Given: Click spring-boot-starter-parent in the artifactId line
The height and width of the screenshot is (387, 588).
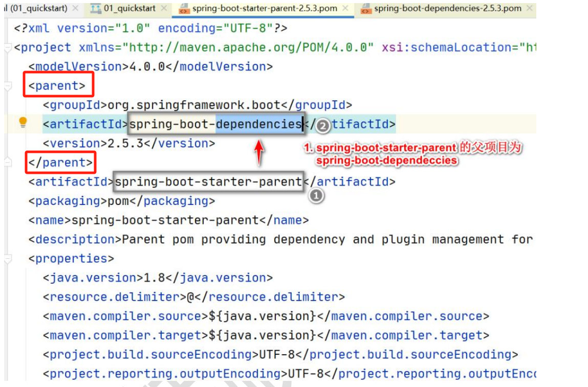Looking at the screenshot, I should tap(208, 182).
